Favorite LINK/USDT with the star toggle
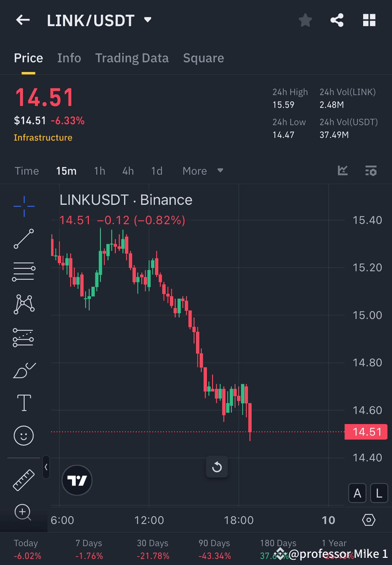392x565 pixels. point(305,20)
